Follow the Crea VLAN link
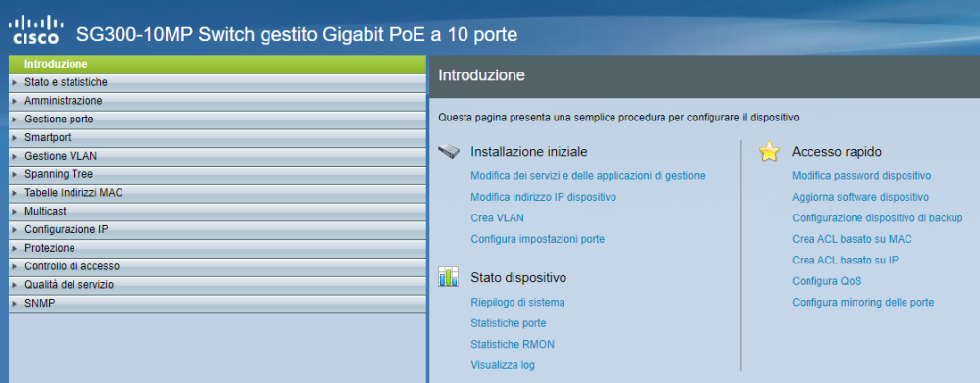This screenshot has width=980, height=383. [497, 218]
